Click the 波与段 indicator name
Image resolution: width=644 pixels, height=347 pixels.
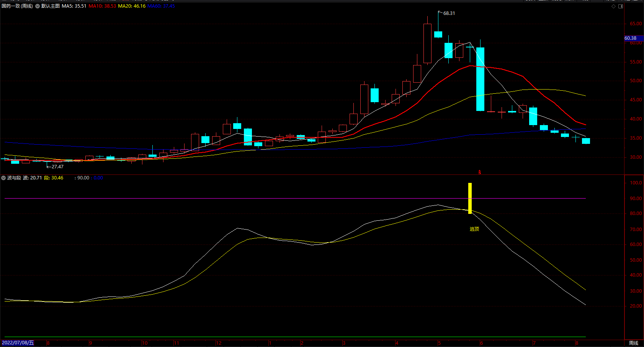(x=14, y=178)
